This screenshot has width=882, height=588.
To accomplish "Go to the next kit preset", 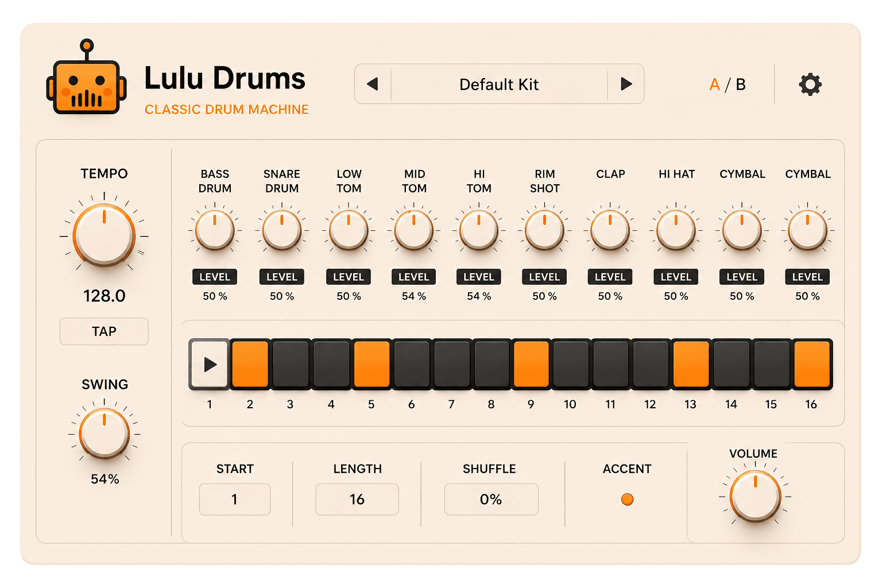I will pos(626,84).
